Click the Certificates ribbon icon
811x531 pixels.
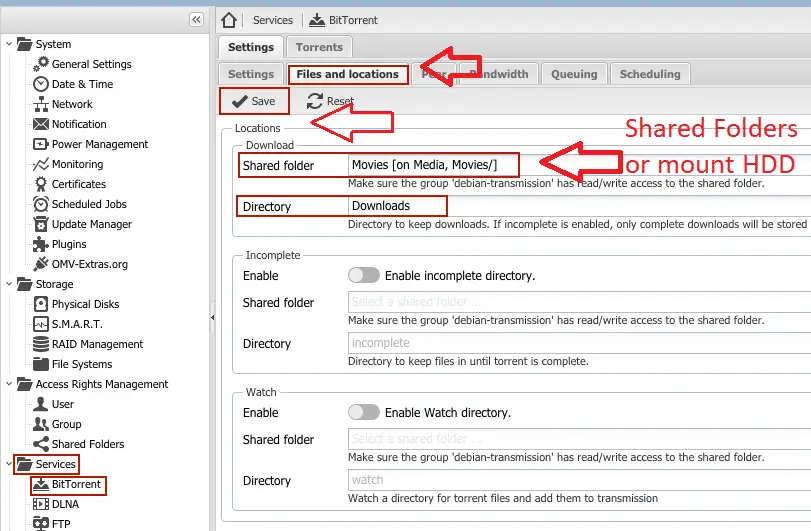coord(41,184)
